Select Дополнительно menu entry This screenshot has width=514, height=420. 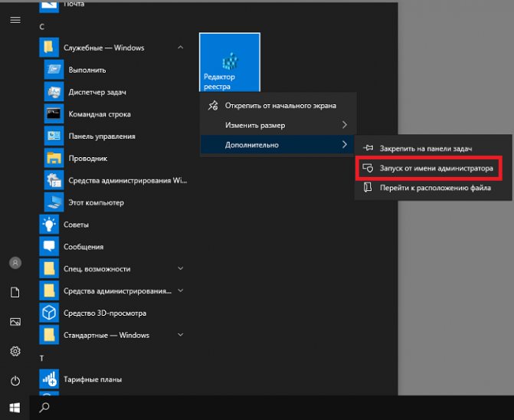coord(278,145)
